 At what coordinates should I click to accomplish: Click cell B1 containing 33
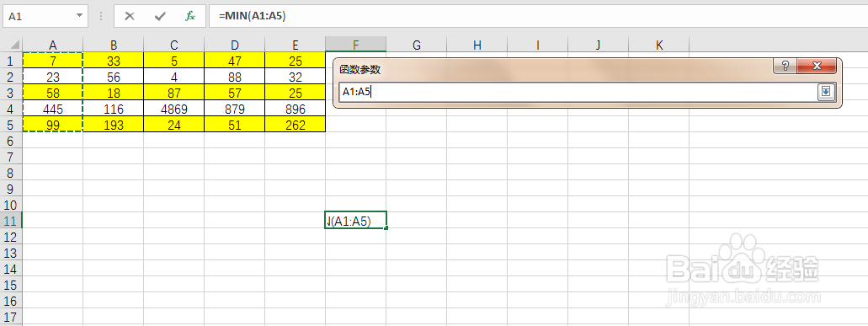pos(114,61)
